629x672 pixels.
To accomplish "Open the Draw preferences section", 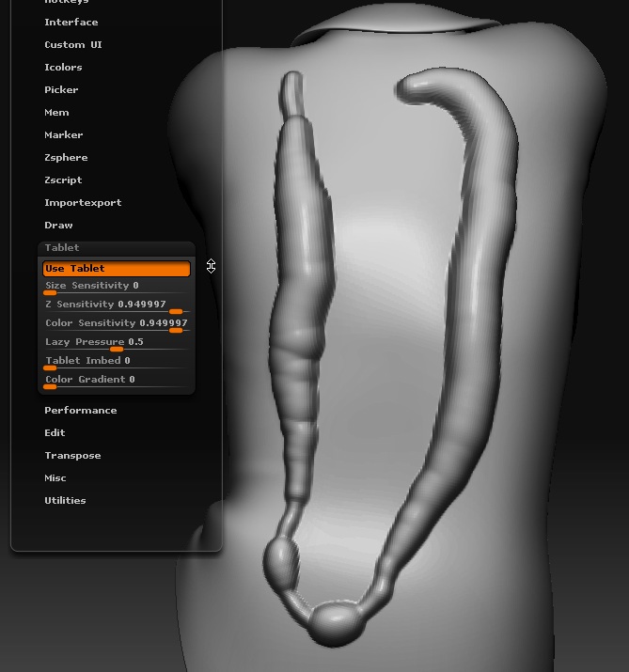I will pyautogui.click(x=58, y=225).
